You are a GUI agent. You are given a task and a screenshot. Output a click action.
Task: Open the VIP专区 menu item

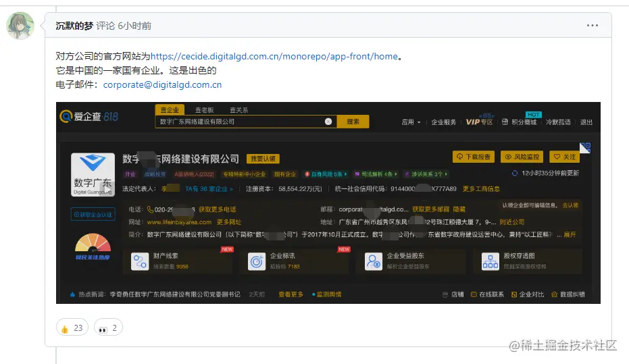coord(479,122)
